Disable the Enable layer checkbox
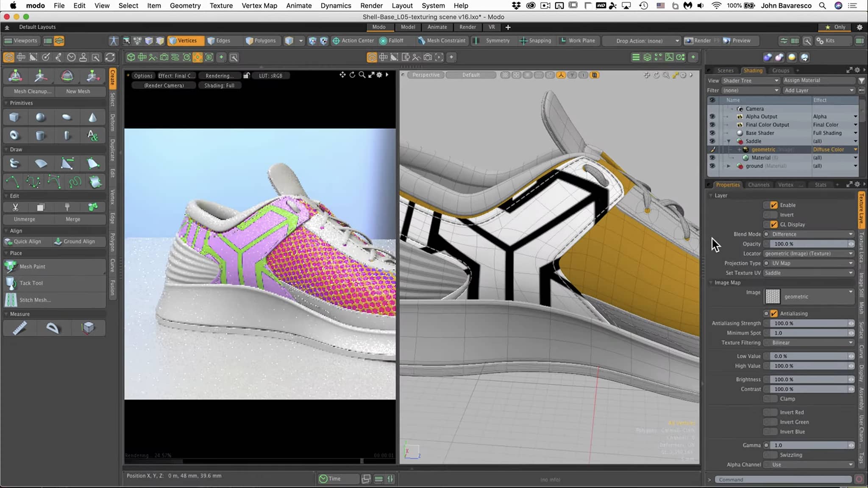Screen dimensions: 868x488 click(x=774, y=205)
